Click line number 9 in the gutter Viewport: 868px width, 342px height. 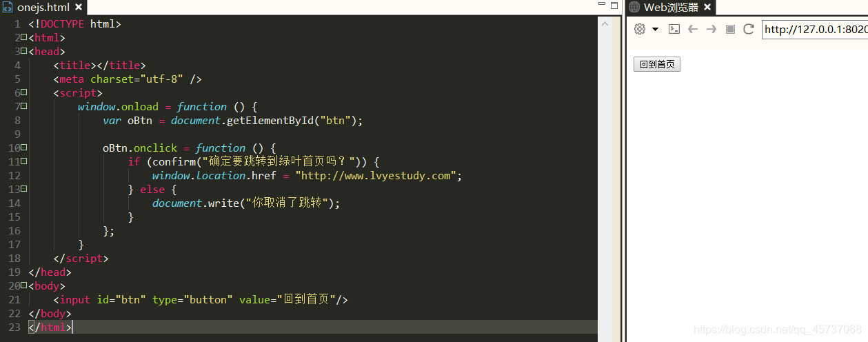tap(17, 134)
